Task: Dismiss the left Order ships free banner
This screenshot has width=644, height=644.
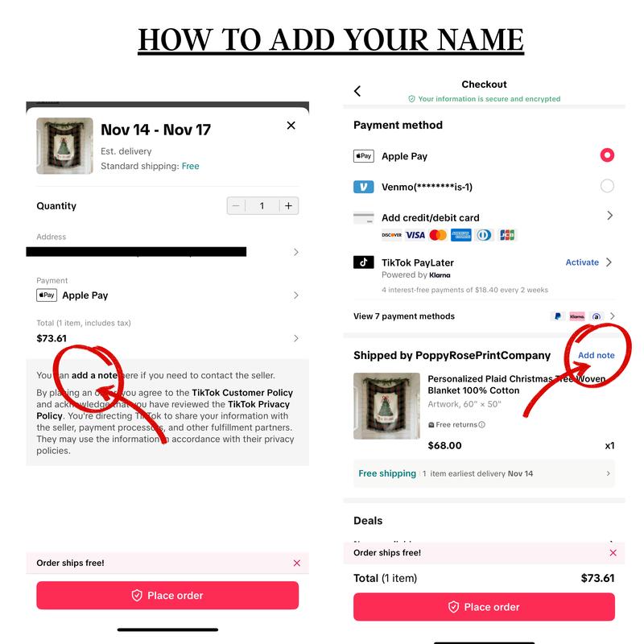Action: point(296,563)
